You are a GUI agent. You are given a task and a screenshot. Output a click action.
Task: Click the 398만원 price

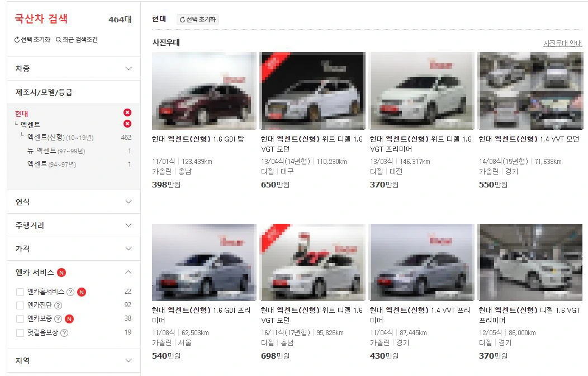pyautogui.click(x=166, y=185)
